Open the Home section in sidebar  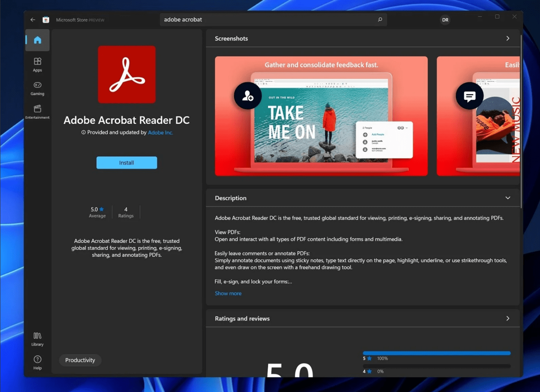click(37, 40)
